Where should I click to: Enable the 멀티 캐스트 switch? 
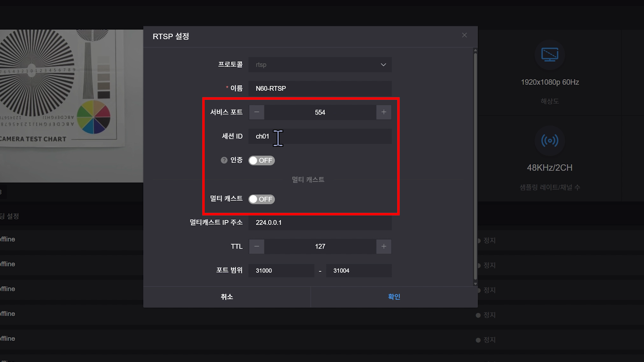[x=262, y=199]
